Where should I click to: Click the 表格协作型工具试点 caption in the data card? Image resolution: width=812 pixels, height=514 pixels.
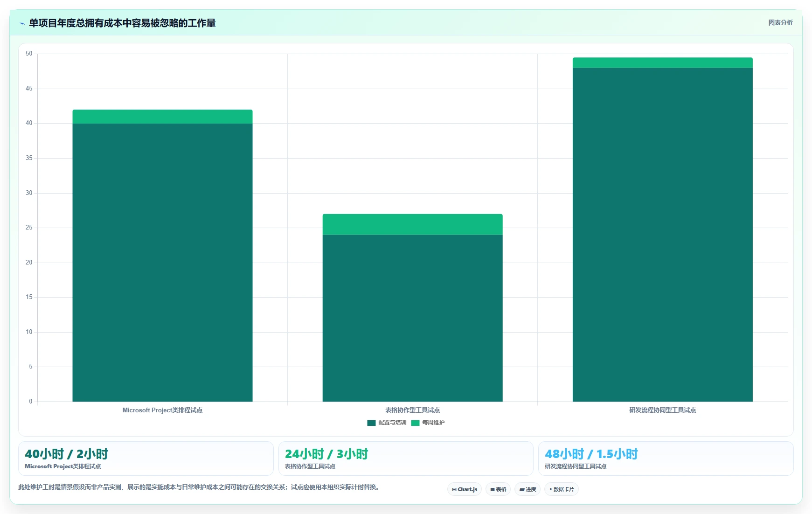[310, 466]
